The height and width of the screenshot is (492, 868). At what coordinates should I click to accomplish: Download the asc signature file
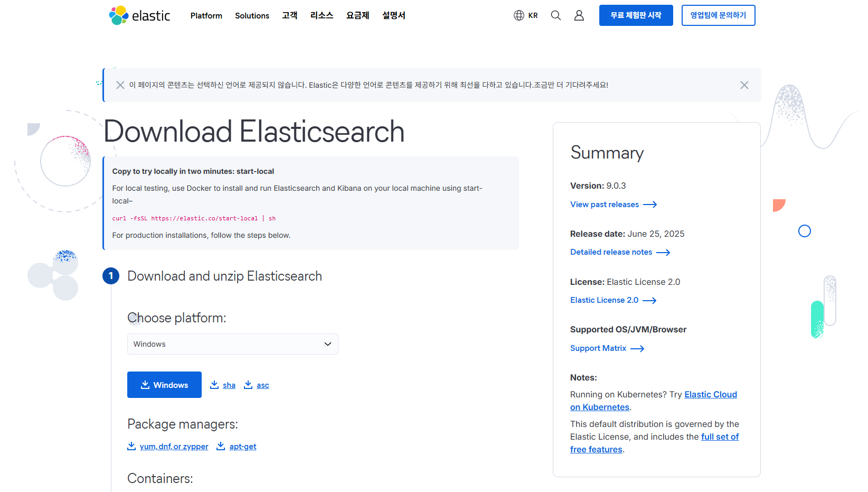click(263, 385)
